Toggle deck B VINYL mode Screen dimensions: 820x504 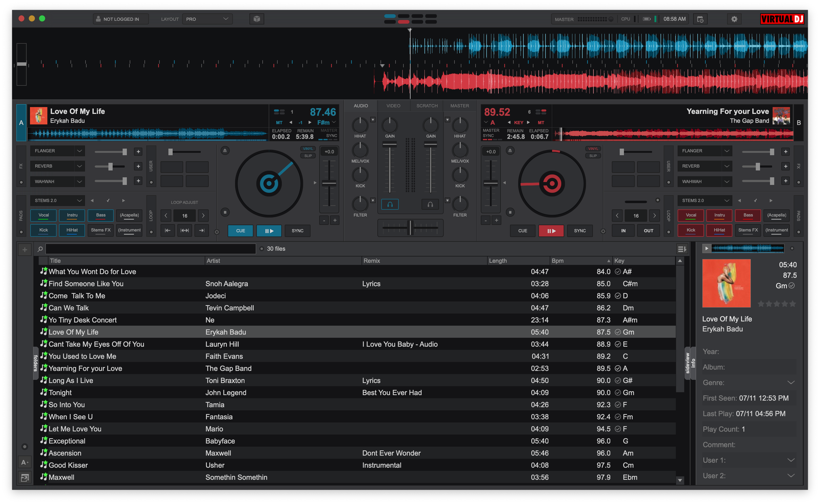(x=593, y=149)
